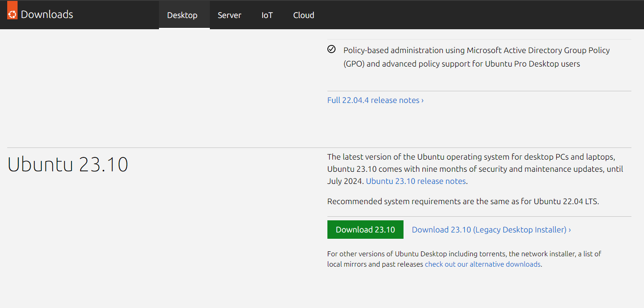Screen dimensions: 644x308
Task: Open Ubuntu 23.10 release notes link
Action: pos(416,181)
